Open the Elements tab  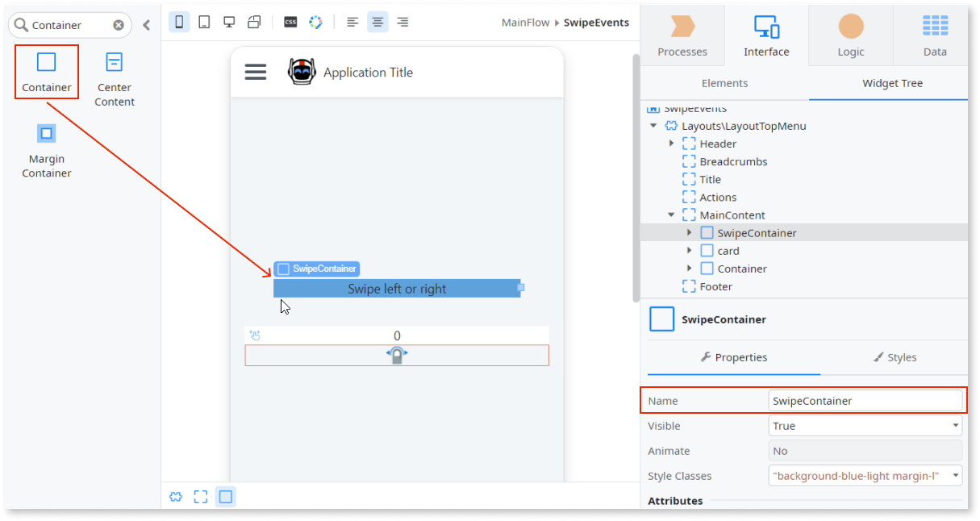724,83
